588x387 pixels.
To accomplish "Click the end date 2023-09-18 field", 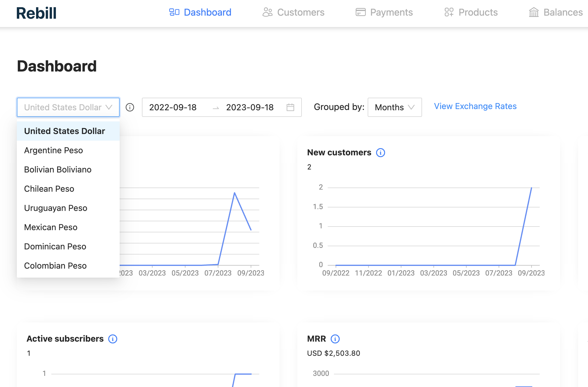I will point(250,107).
